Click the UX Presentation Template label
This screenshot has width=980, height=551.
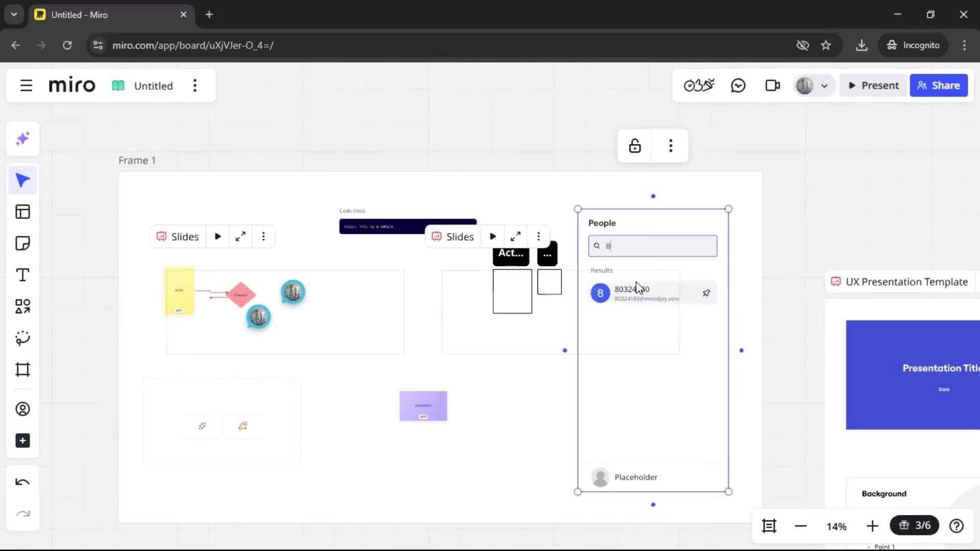(906, 282)
